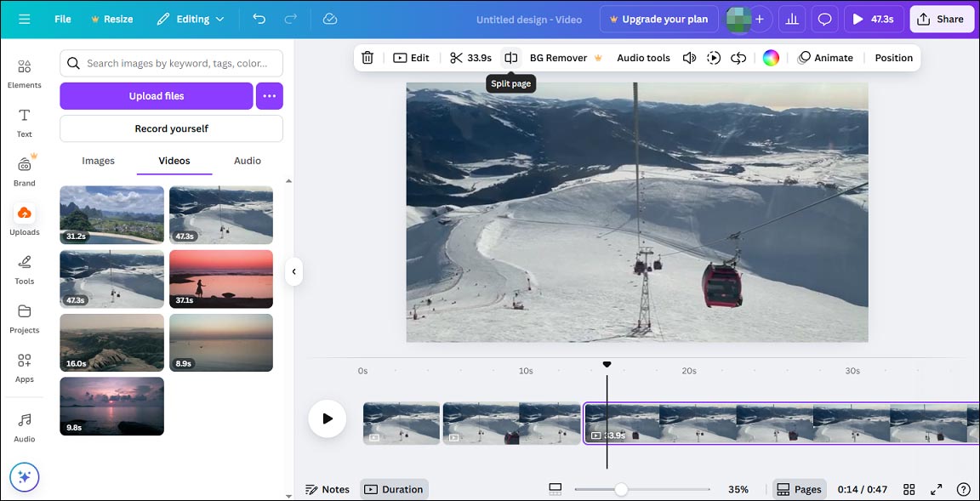
Task: Select the 9.8s purple sunset video
Action: click(x=112, y=406)
